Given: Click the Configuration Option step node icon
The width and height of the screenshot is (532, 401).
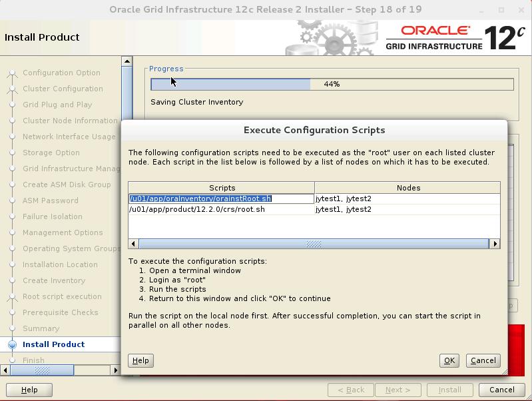Looking at the screenshot, I should [x=12, y=73].
